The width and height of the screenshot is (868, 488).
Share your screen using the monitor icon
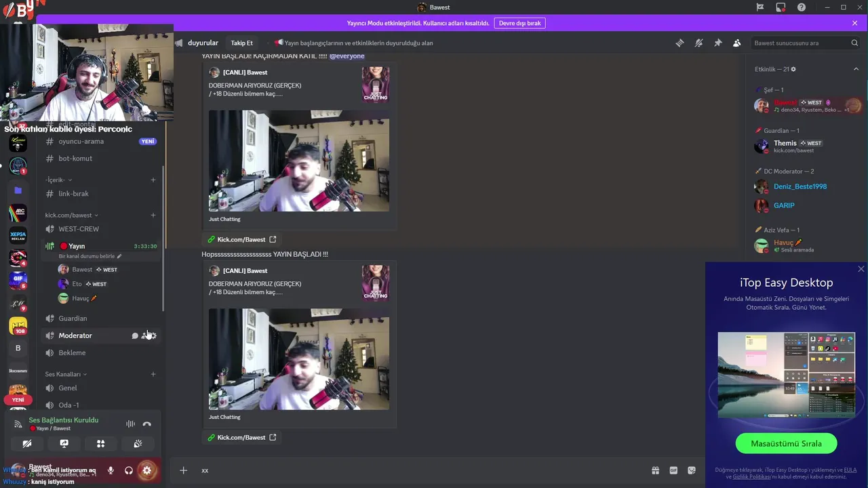pyautogui.click(x=64, y=444)
